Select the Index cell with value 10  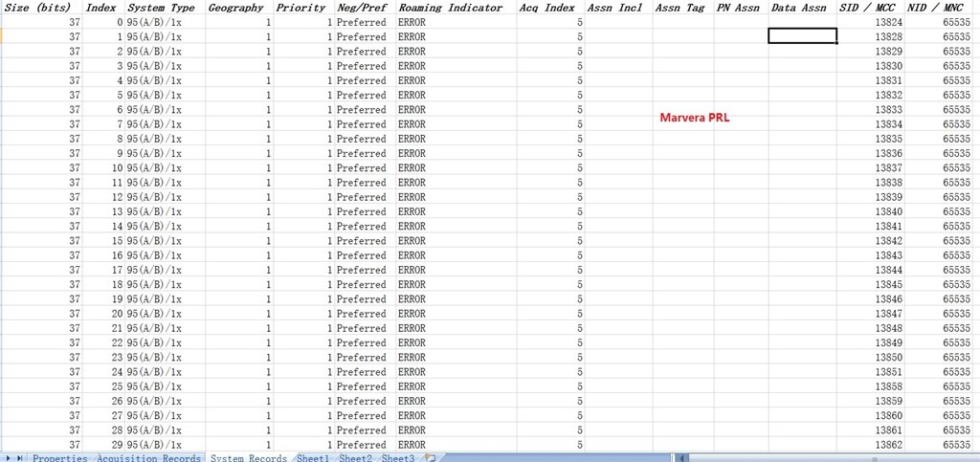(103, 167)
